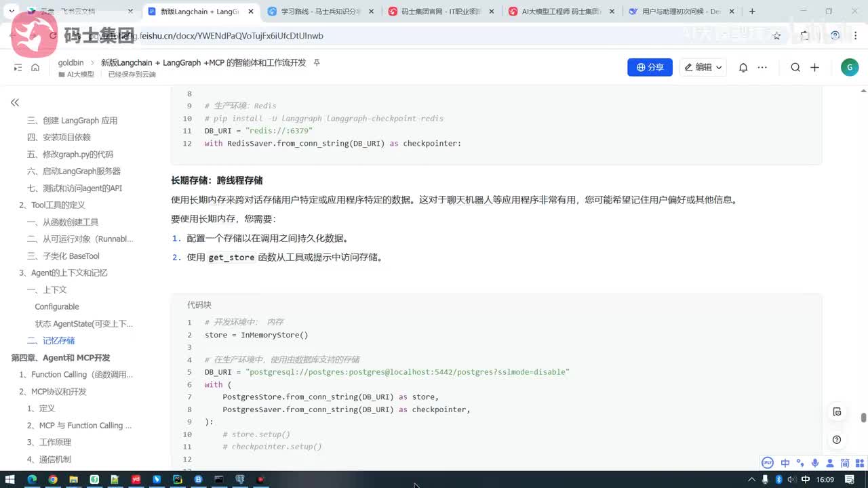Open the browser three-dot menu
This screenshot has height=488, width=868.
pos(856,36)
